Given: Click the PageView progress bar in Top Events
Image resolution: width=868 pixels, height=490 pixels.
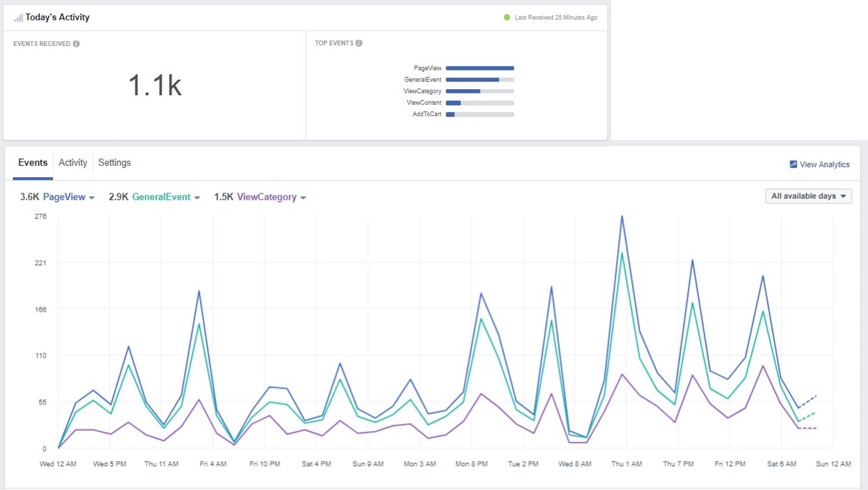Looking at the screenshot, I should pos(479,68).
